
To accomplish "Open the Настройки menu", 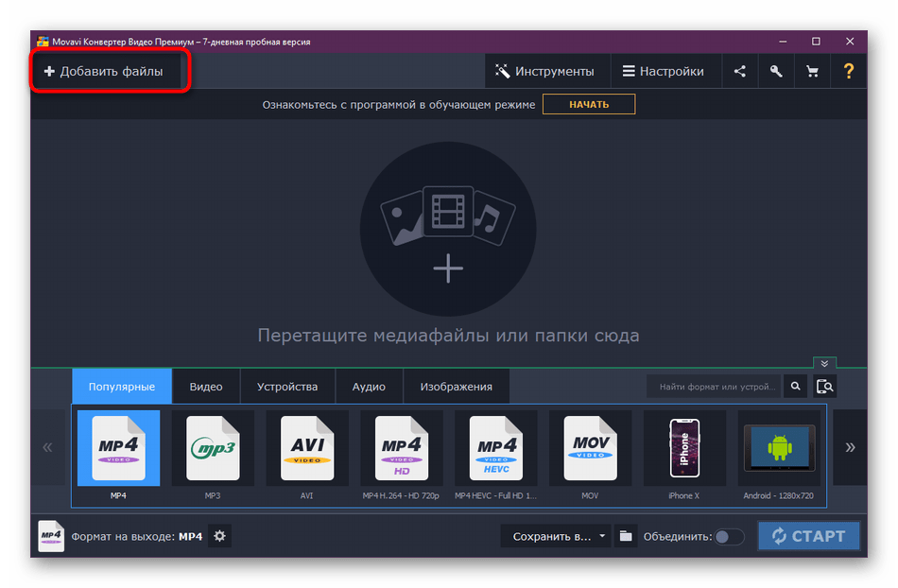I will coord(665,71).
